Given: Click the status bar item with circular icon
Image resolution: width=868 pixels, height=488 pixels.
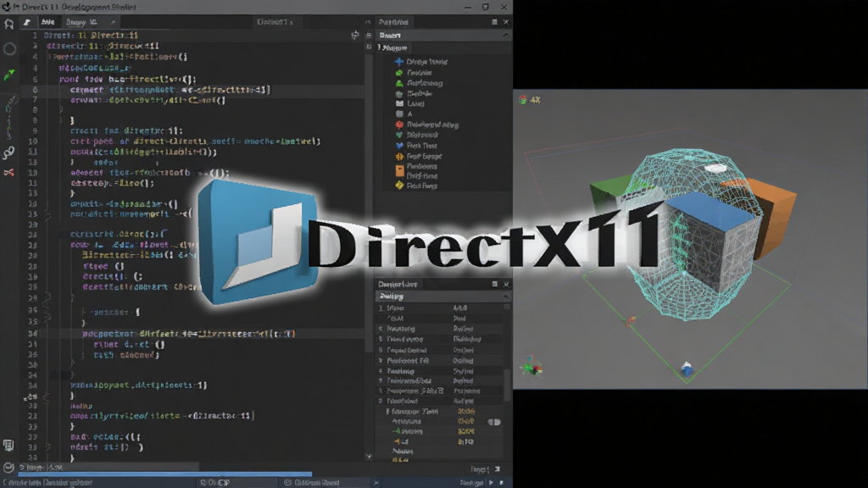Looking at the screenshot, I should (x=311, y=483).
